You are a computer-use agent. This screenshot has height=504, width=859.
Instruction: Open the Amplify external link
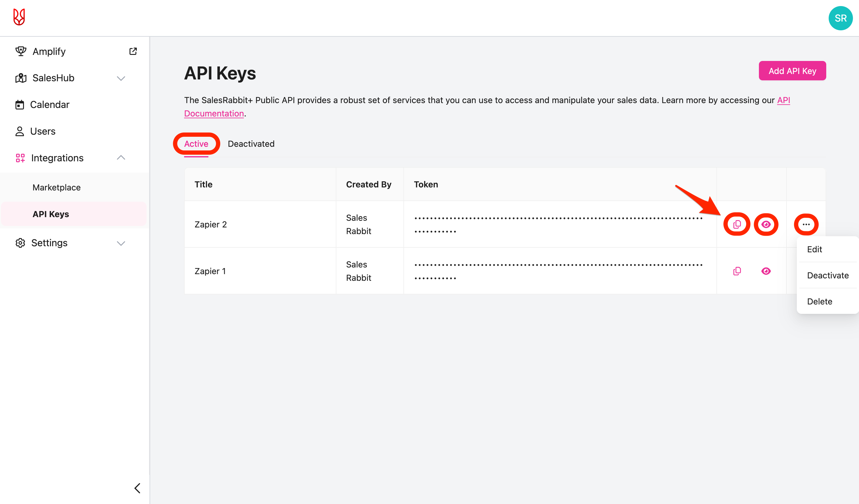pos(133,51)
